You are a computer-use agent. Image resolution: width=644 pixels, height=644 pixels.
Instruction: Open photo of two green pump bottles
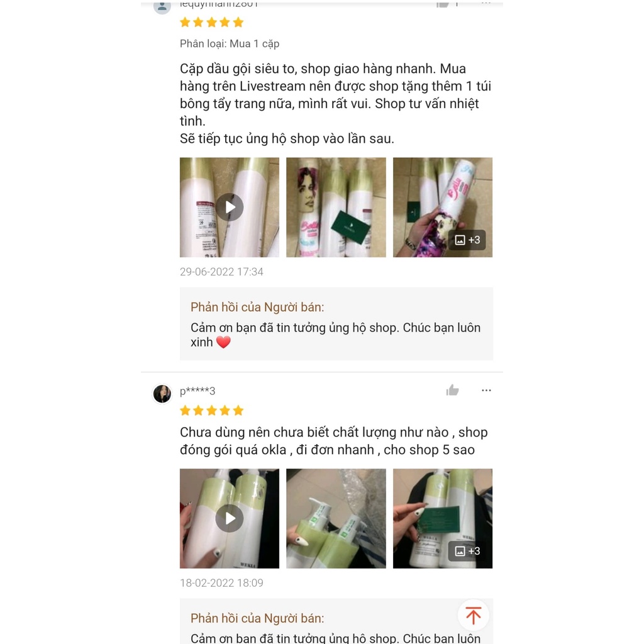(x=336, y=518)
